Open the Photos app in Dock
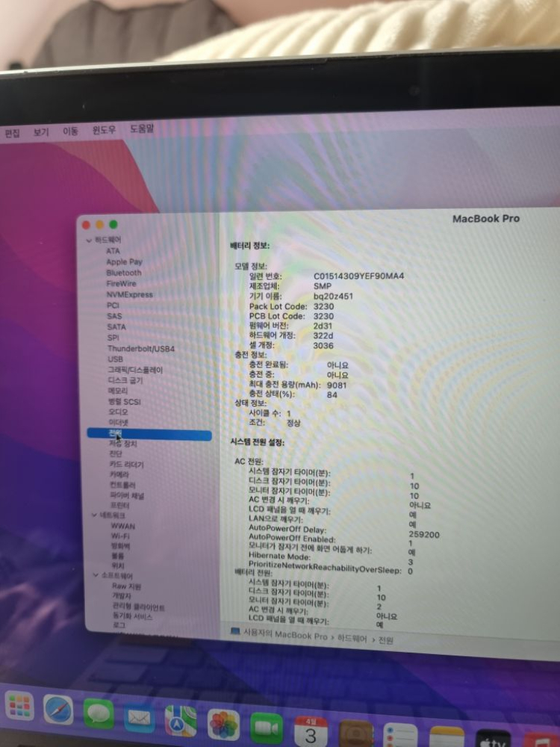Viewport: 560px width, 747px height. (x=223, y=725)
